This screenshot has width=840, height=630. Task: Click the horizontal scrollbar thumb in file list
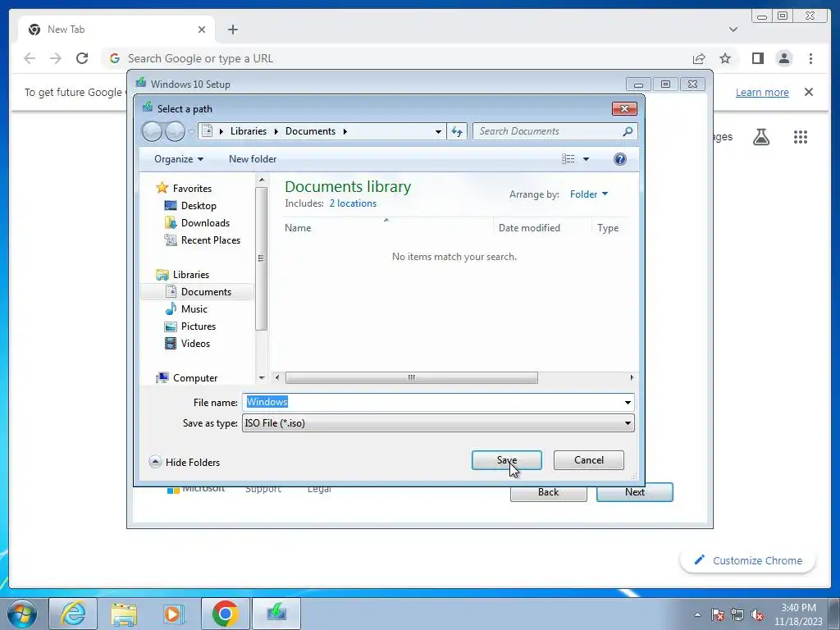[x=412, y=377]
